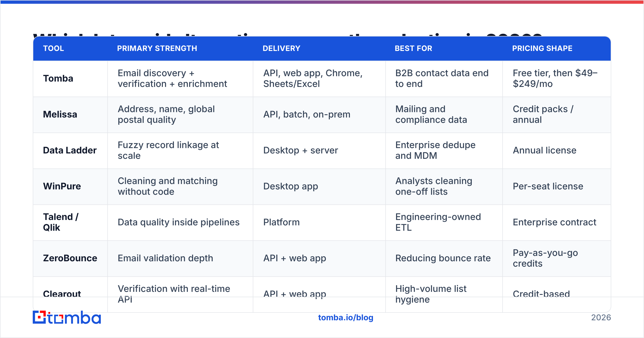The width and height of the screenshot is (644, 338).
Task: Click 'B2B contact data end to end' cell
Action: pos(444,79)
